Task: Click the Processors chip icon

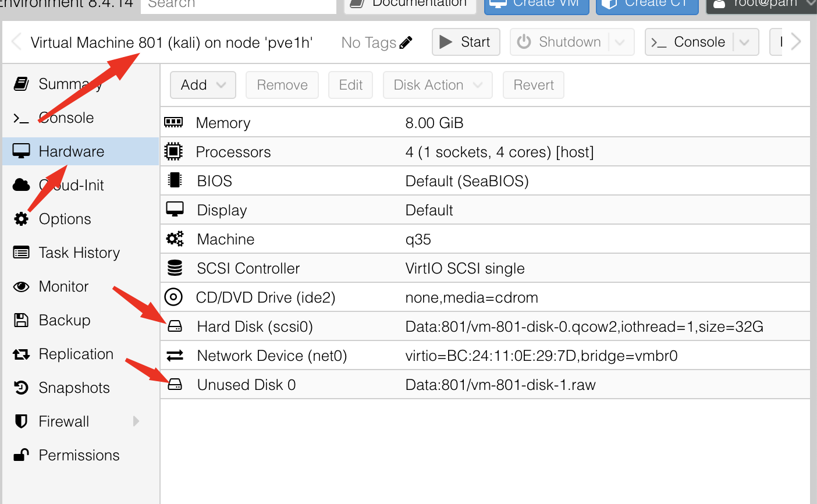Action: [x=173, y=152]
